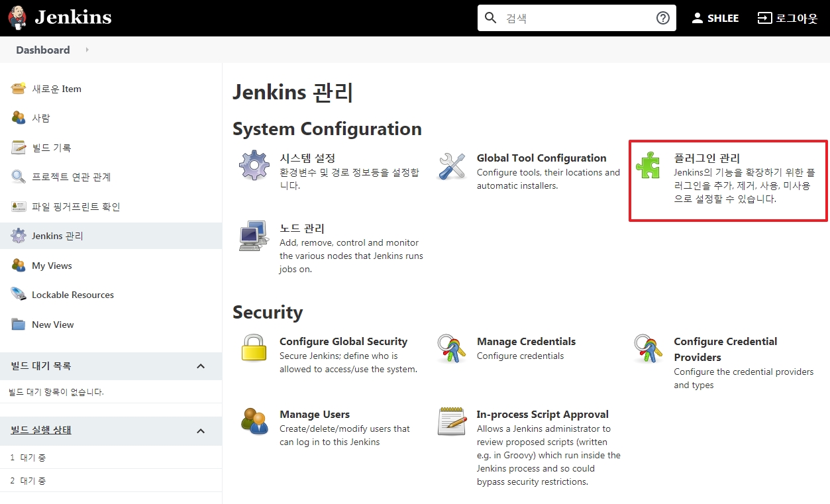
Task: Collapse the 빌드 실행 상태 panel
Action: [201, 430]
